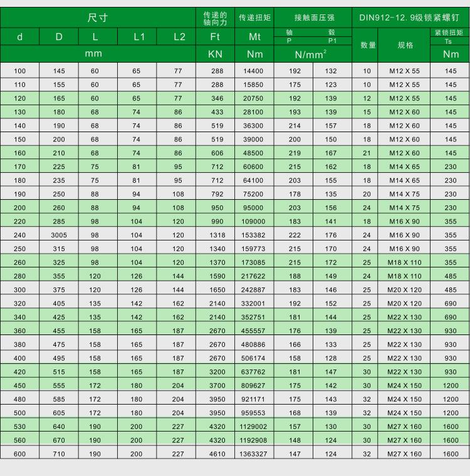Select torque value 455557

tap(253, 331)
